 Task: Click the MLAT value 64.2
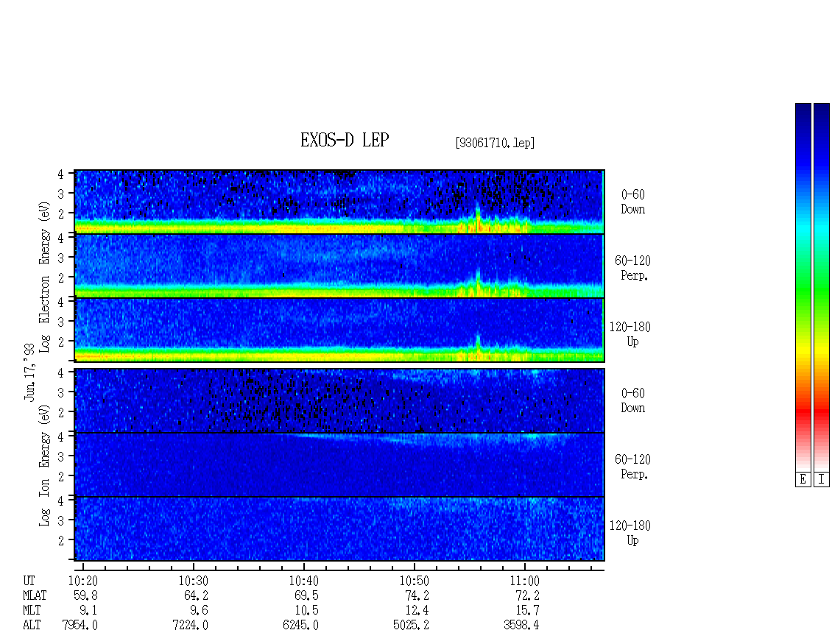click(x=197, y=595)
